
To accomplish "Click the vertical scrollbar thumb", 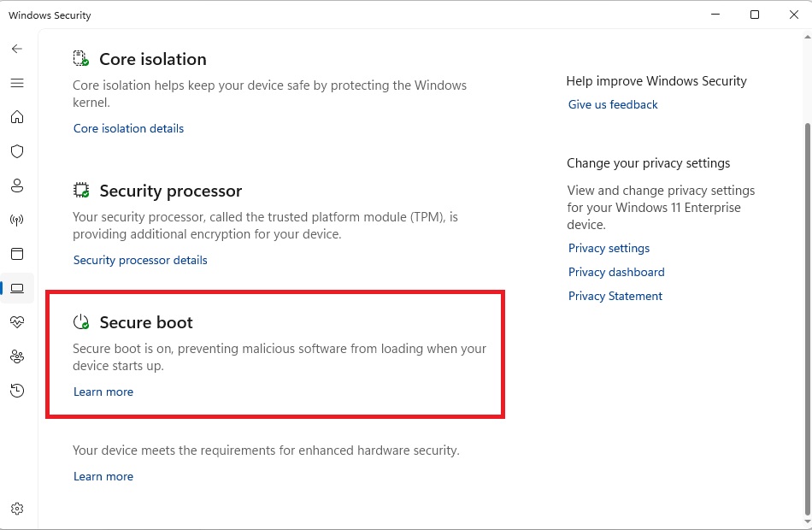I will (808, 319).
